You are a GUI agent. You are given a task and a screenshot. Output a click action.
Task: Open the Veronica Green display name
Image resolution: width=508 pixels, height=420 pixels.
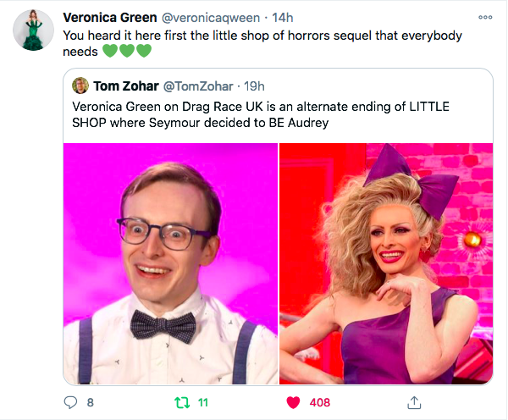[x=110, y=18]
